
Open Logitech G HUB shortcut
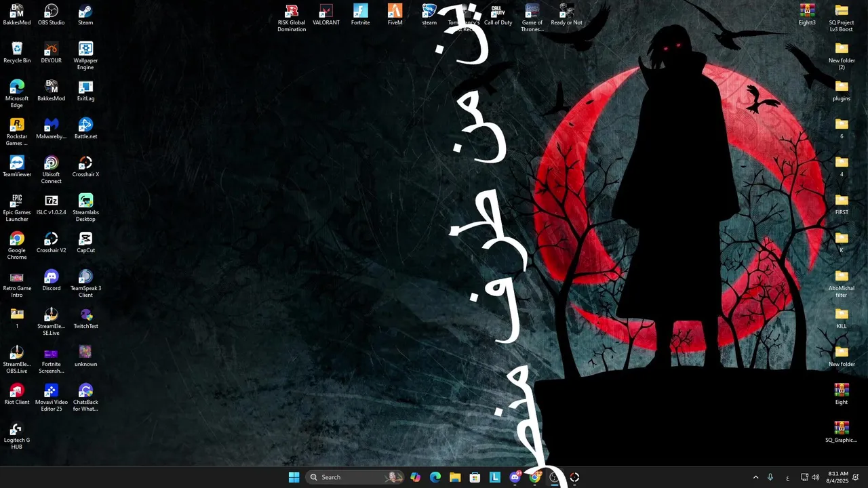[x=17, y=436]
